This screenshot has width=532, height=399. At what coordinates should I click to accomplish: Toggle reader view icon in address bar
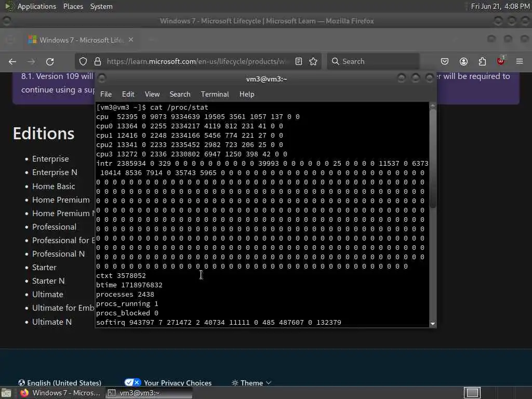(299, 61)
